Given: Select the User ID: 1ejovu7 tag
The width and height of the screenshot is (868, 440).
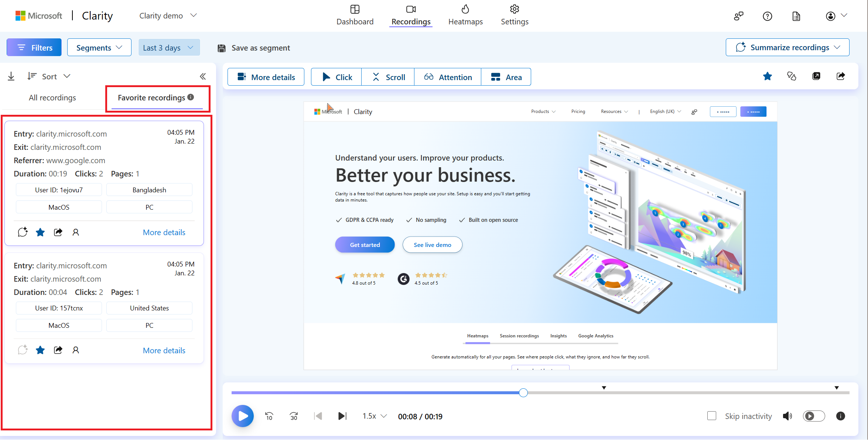Looking at the screenshot, I should [59, 190].
